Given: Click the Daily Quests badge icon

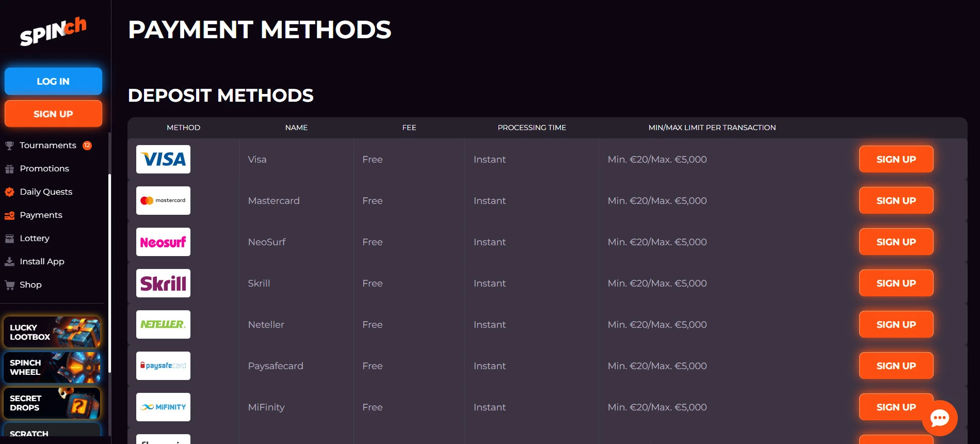Looking at the screenshot, I should point(9,192).
